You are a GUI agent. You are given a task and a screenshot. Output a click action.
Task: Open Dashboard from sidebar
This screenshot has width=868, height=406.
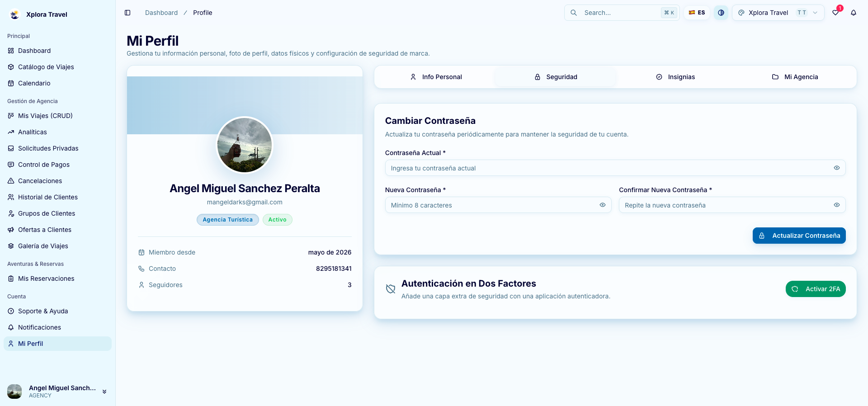(x=57, y=51)
